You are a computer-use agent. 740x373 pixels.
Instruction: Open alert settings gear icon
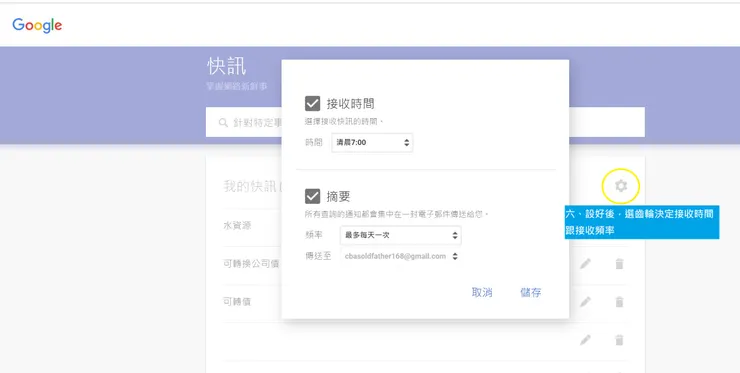(x=621, y=186)
